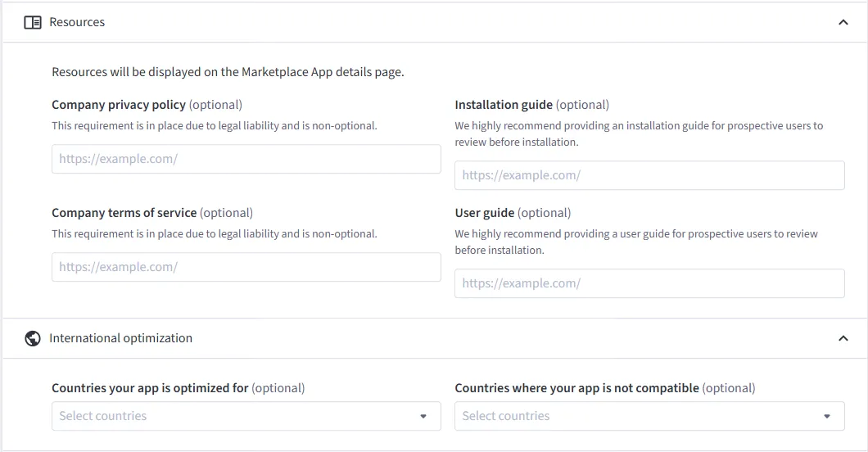Collapse the Resources section chevron
Image resolution: width=868 pixels, height=452 pixels.
click(843, 22)
